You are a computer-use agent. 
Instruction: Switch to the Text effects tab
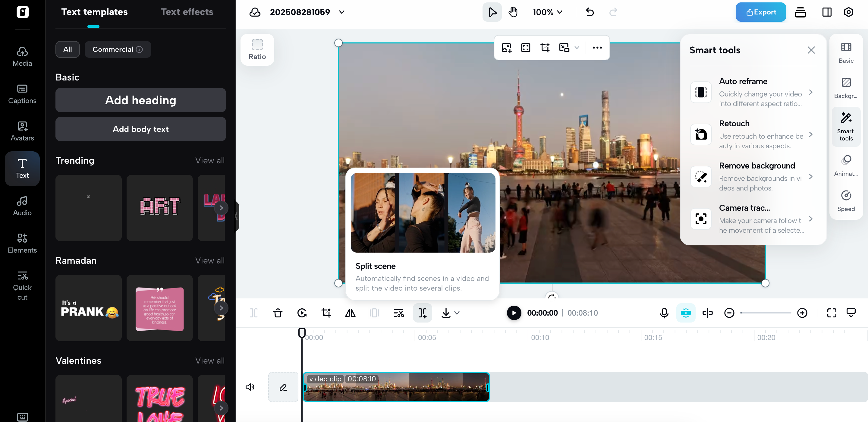click(187, 12)
